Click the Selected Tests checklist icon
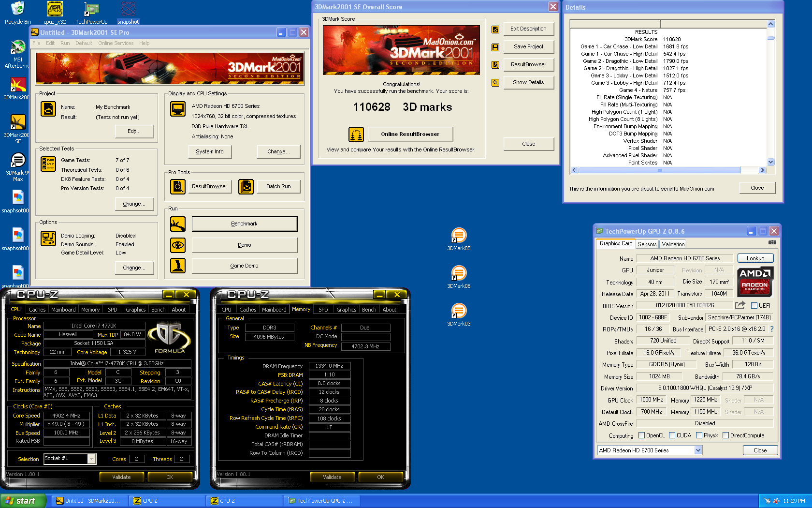This screenshot has width=812, height=508. [48, 164]
